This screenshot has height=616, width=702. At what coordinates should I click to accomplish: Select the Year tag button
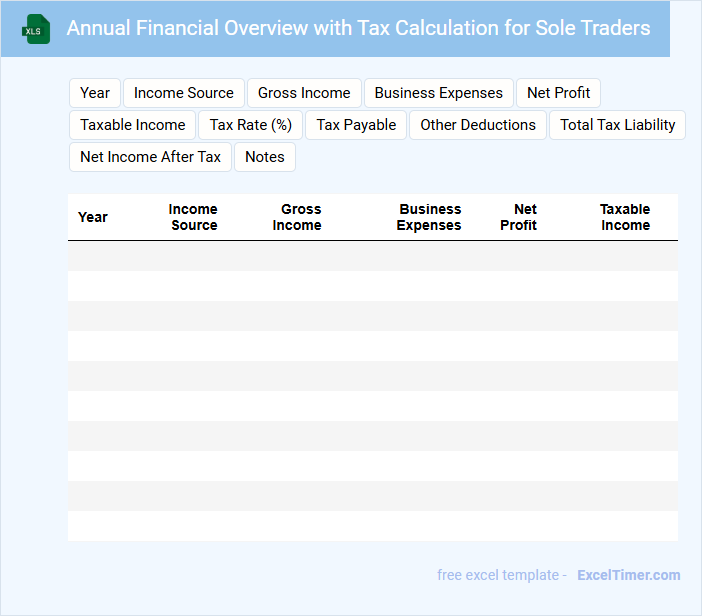[x=95, y=93]
